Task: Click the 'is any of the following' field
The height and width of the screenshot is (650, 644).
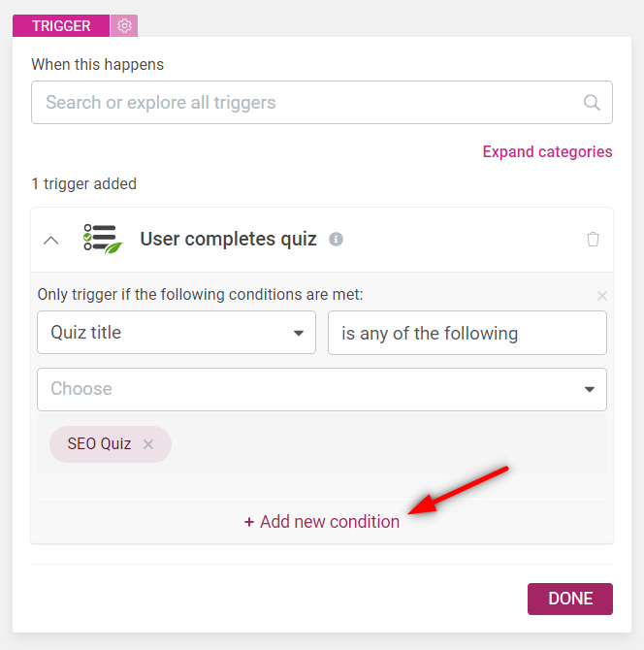Action: pyautogui.click(x=467, y=333)
